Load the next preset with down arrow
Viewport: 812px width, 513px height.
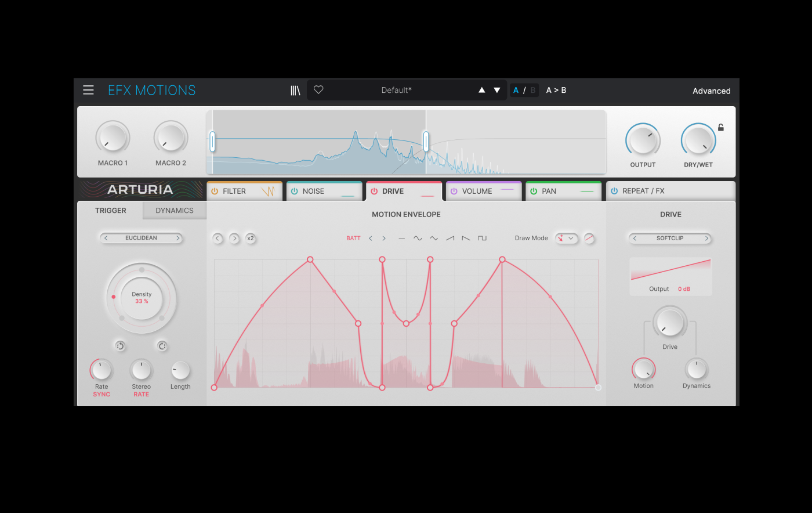click(497, 90)
